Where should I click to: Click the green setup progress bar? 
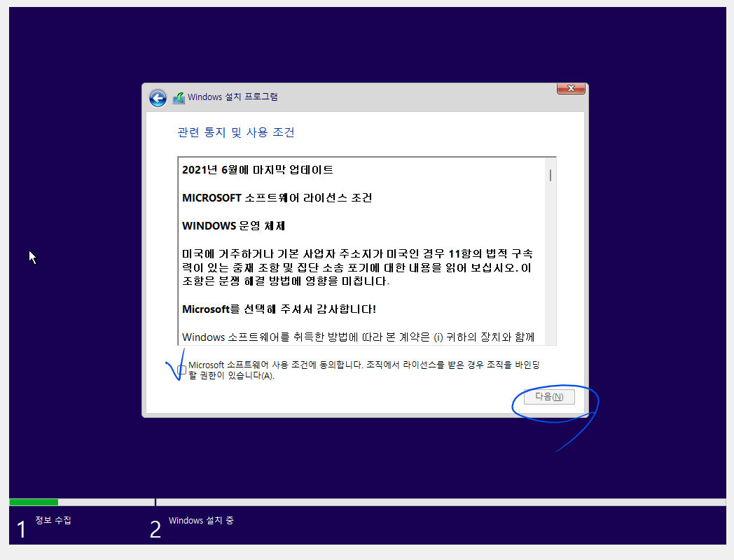(34, 503)
